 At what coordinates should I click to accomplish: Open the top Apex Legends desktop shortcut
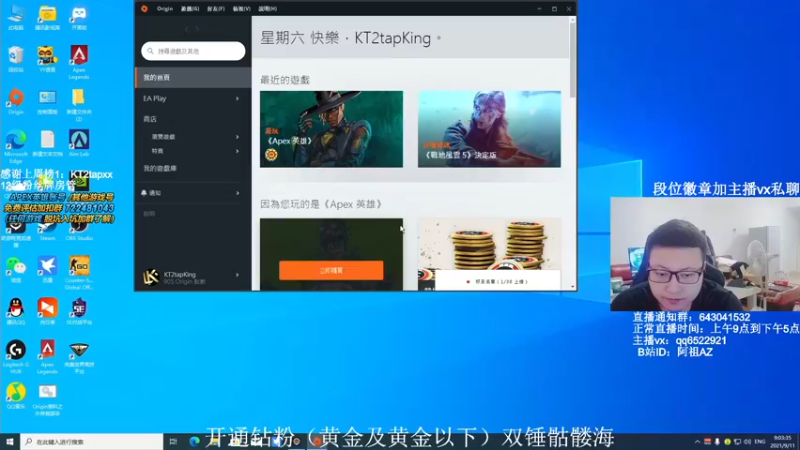[79, 62]
